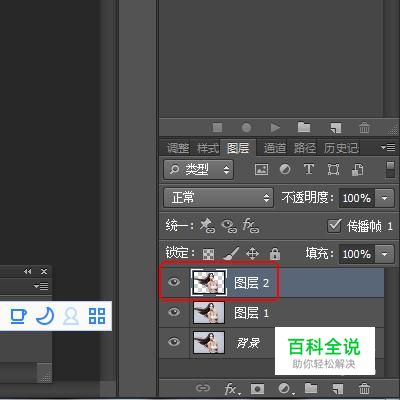Collapse the left floating panel with double arrows
400x400 pixels.
point(27,272)
